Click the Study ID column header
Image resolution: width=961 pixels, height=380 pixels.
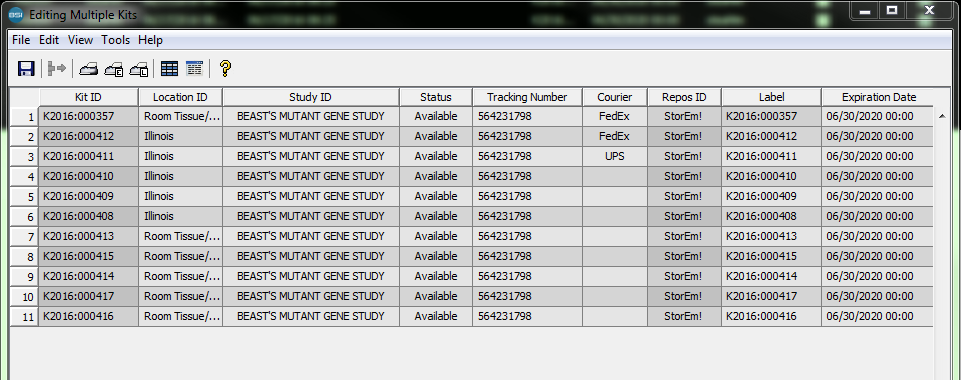tap(311, 97)
